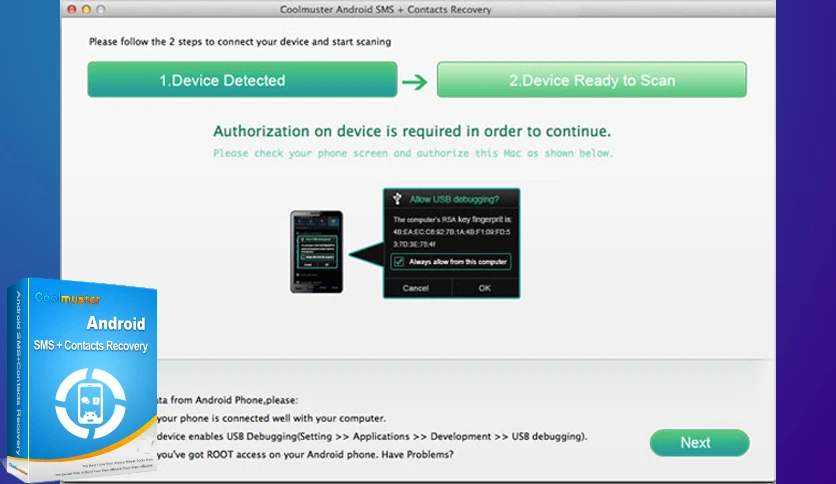Viewport: 836px width, 484px height.
Task: Click Cancel in the USB debugging illustration
Action: point(416,288)
